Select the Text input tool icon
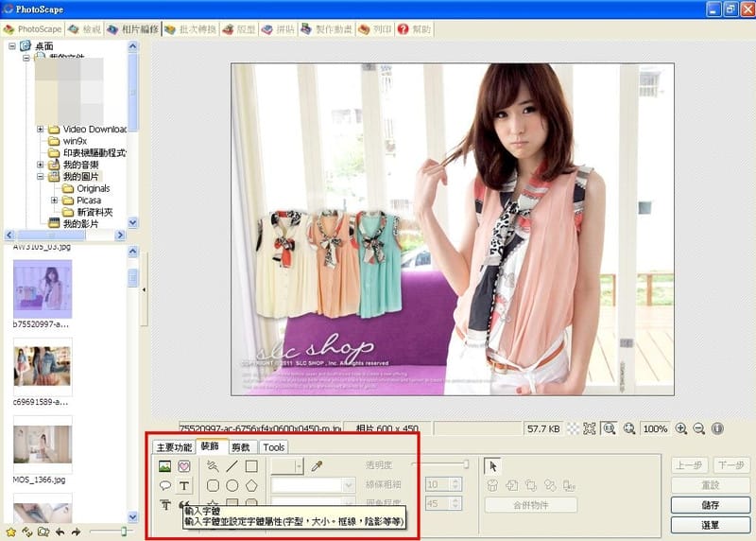Screen dimensions: 756x541 coord(184,485)
